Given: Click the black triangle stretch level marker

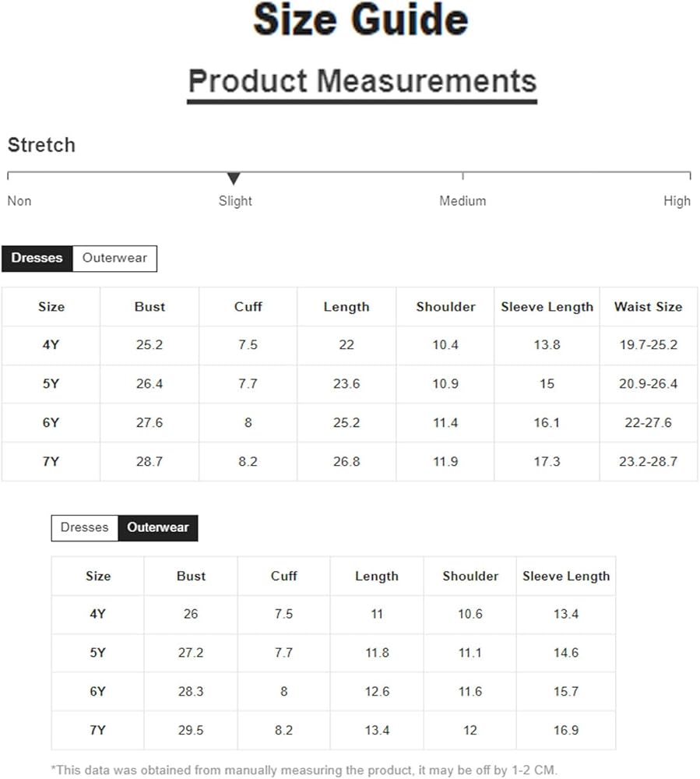Looking at the screenshot, I should pyautogui.click(x=234, y=178).
